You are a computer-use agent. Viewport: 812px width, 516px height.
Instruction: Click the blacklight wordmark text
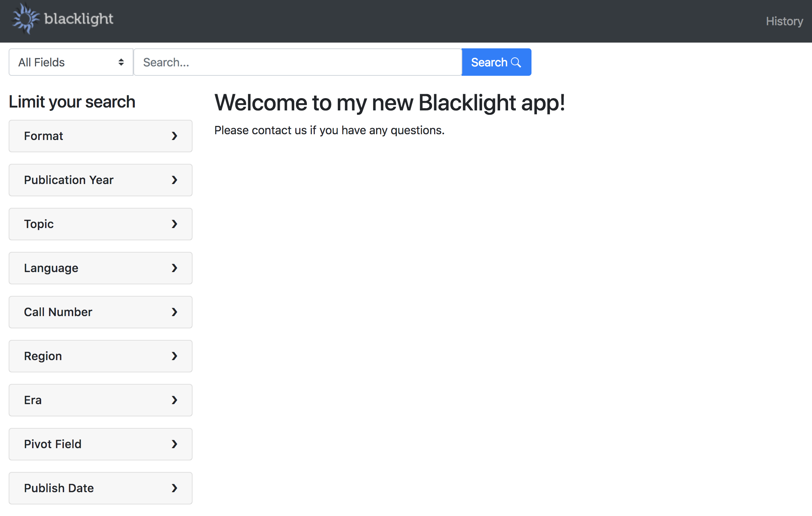(x=79, y=19)
